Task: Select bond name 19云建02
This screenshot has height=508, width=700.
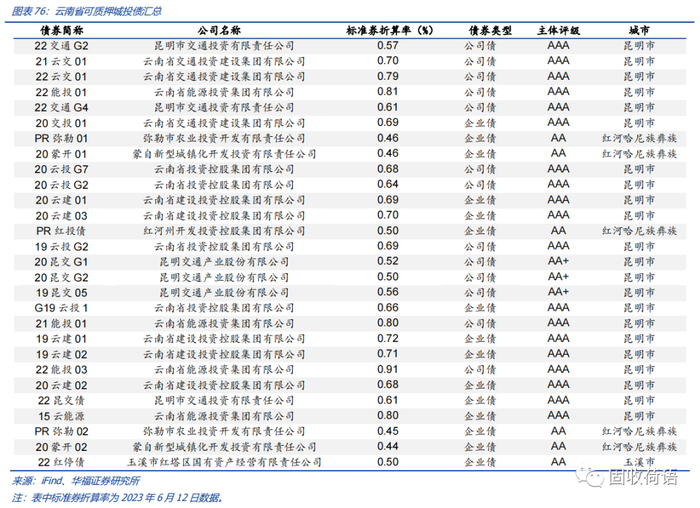Action: click(x=62, y=354)
